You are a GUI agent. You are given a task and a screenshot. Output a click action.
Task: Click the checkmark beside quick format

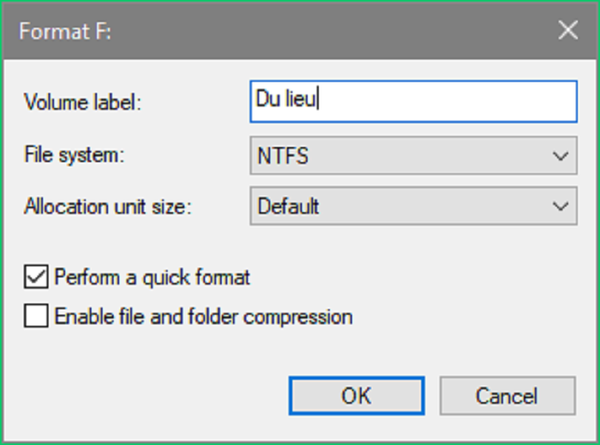click(x=36, y=276)
